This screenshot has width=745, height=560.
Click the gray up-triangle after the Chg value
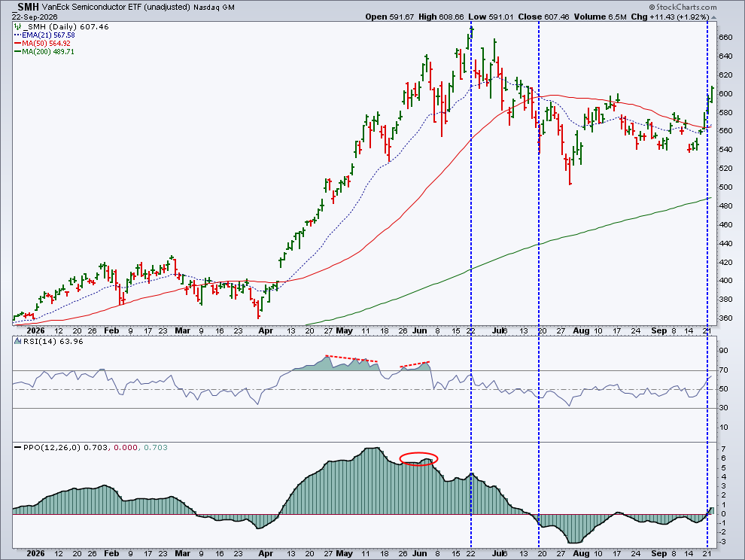tap(713, 17)
